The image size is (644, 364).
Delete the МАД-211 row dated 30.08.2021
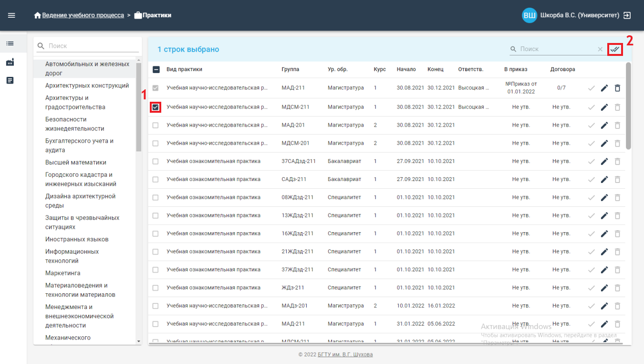(617, 88)
